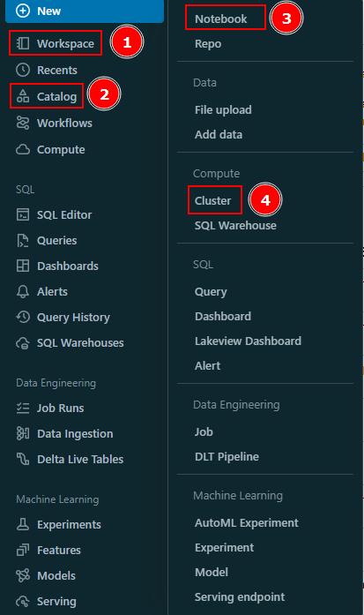364x615 pixels.
Task: Click the Workspace sidebar icon
Action: (x=23, y=43)
